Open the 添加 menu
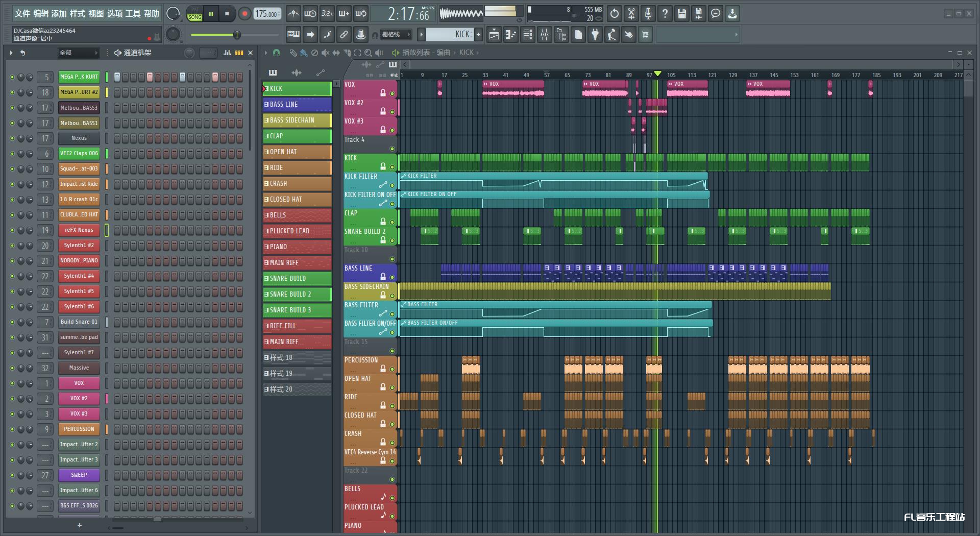 (59, 14)
